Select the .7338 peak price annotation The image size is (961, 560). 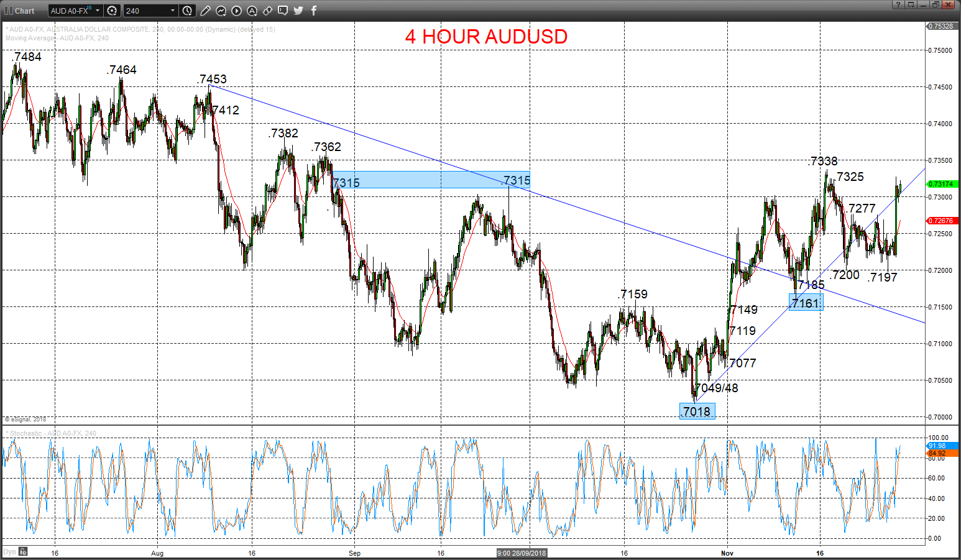[x=823, y=161]
